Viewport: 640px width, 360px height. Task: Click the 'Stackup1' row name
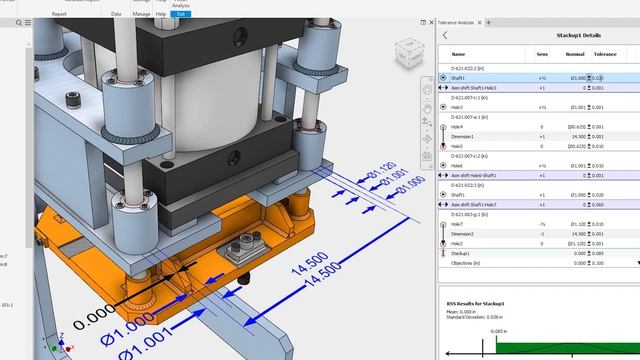460,253
